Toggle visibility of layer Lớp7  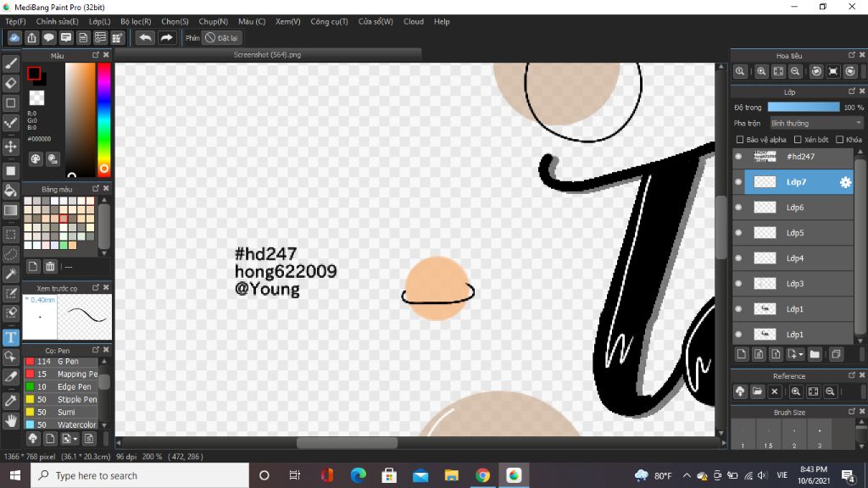coord(738,182)
